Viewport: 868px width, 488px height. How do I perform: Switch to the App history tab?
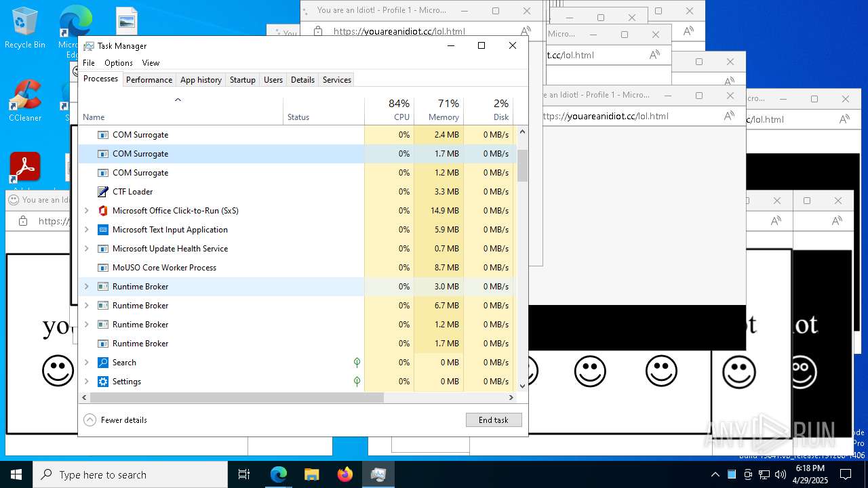(x=201, y=80)
